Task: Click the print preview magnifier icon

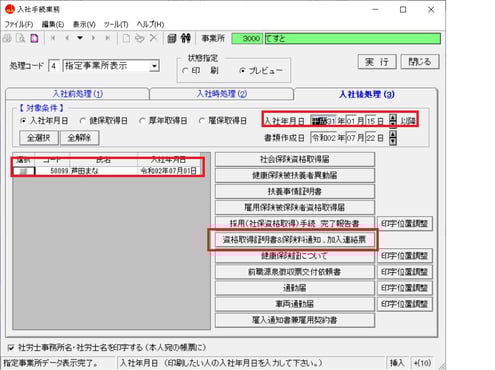Action: click(21, 38)
